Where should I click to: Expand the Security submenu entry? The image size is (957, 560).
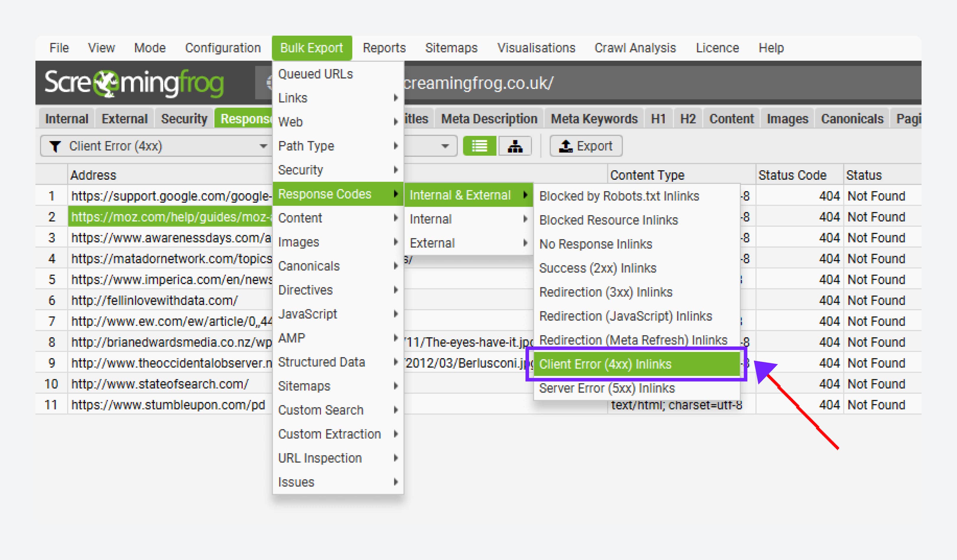[338, 170]
